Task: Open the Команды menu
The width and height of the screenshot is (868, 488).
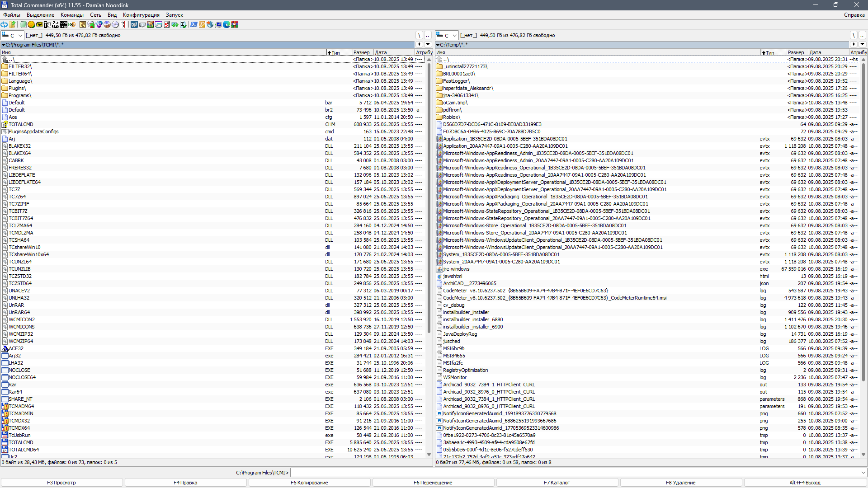Action: 72,15
